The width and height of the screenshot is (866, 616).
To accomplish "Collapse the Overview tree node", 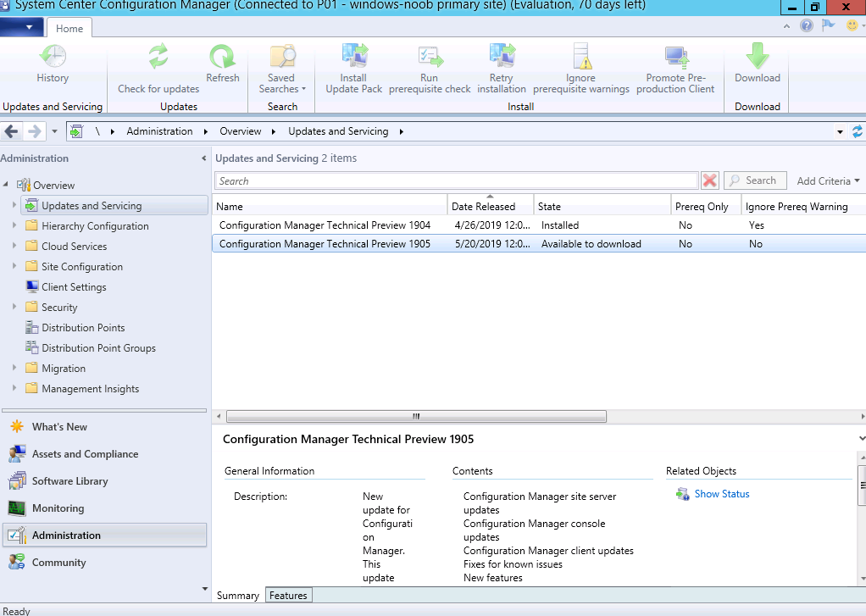I will (6, 184).
